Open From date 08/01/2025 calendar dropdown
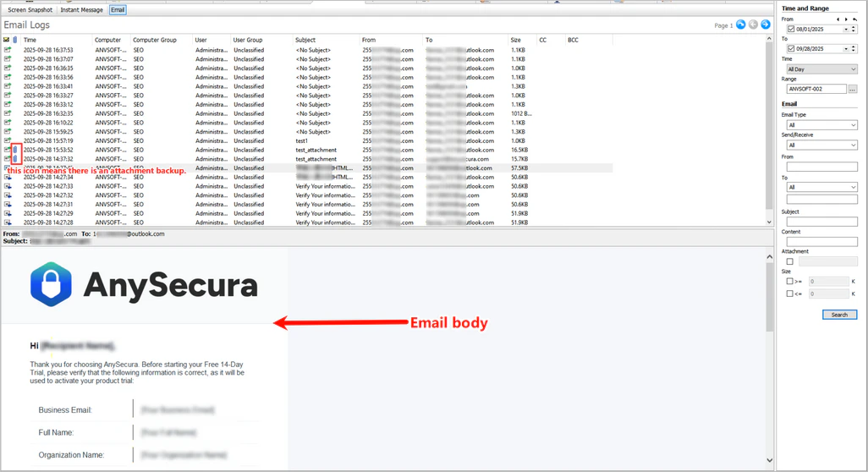The height and width of the screenshot is (472, 868). [x=846, y=29]
